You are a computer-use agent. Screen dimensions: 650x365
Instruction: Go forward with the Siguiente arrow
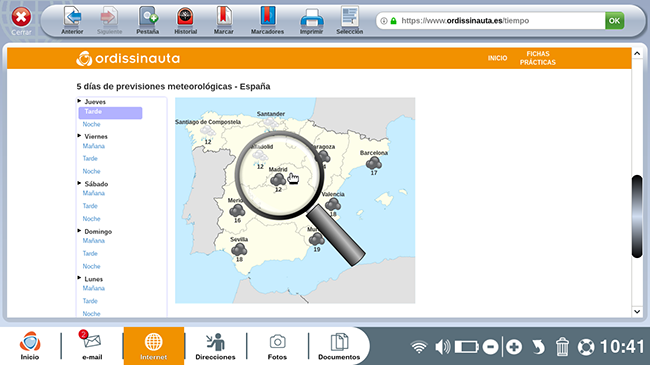[109, 20]
